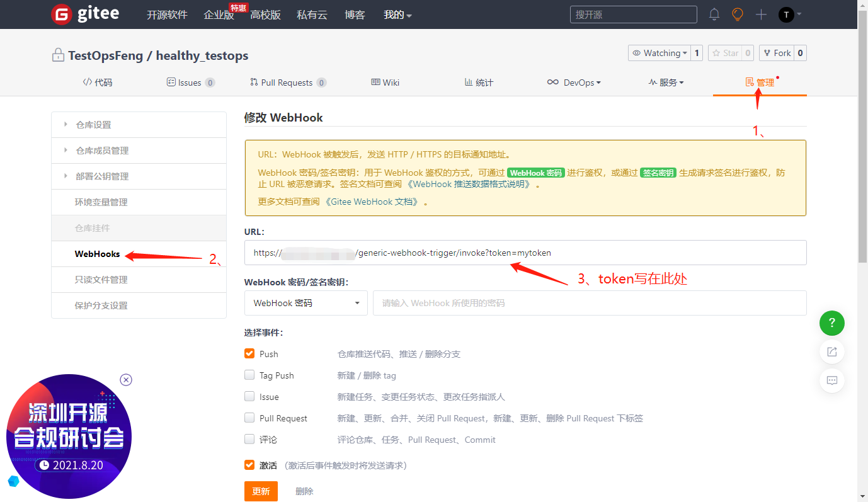
Task: Check the Tag Push event checkbox
Action: (249, 375)
